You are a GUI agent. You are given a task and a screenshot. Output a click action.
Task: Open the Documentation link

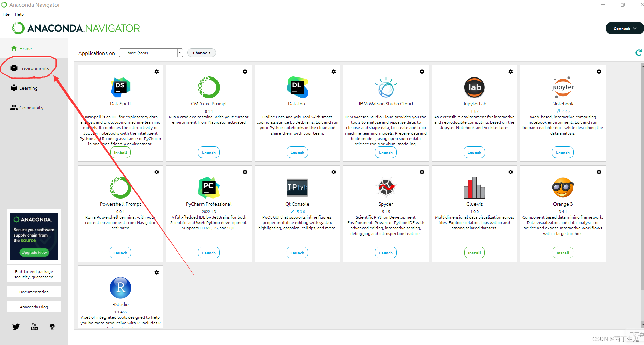tap(34, 292)
